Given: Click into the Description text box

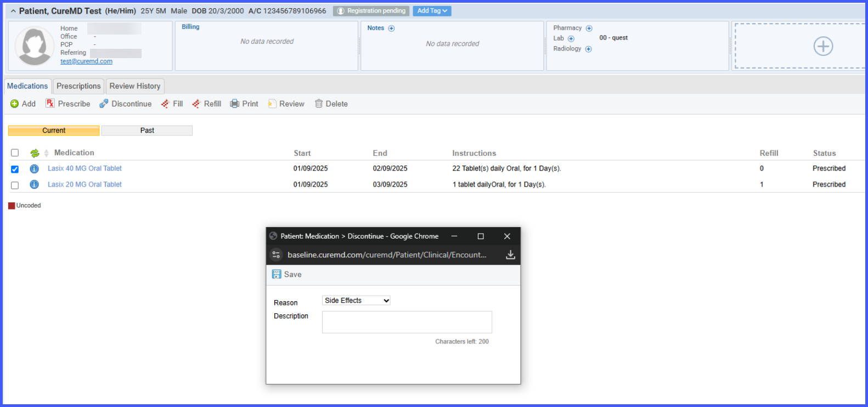Looking at the screenshot, I should [407, 322].
